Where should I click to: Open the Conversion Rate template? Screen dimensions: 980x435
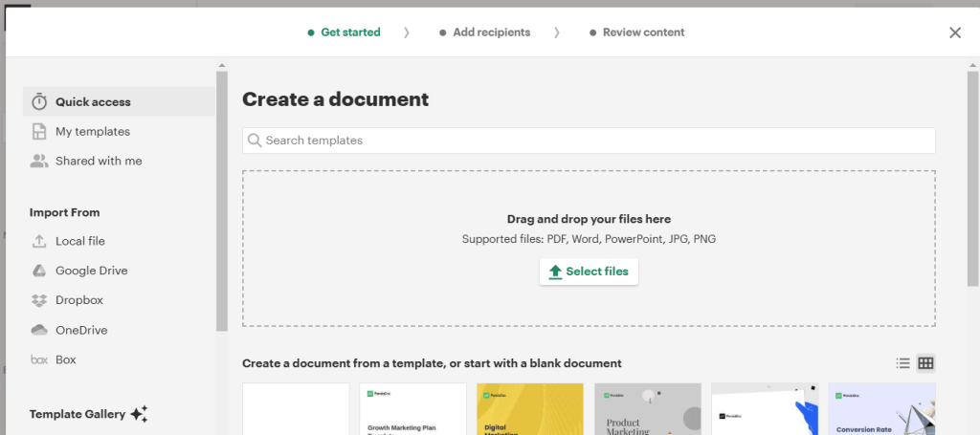(881, 409)
